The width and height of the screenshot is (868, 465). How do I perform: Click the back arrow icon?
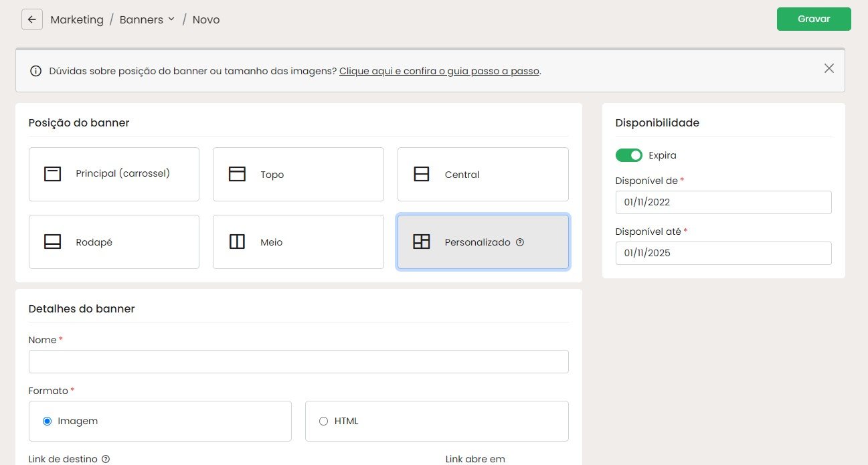31,19
